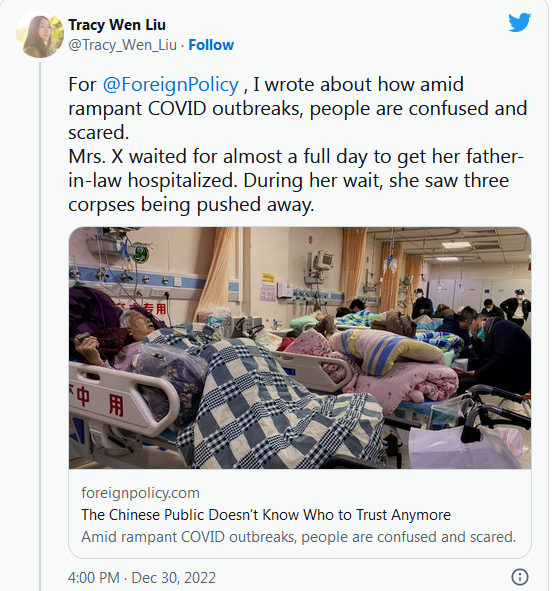558x591 pixels.
Task: Click the tweet's opening sentence about COVID outbreaks
Action: point(297,108)
